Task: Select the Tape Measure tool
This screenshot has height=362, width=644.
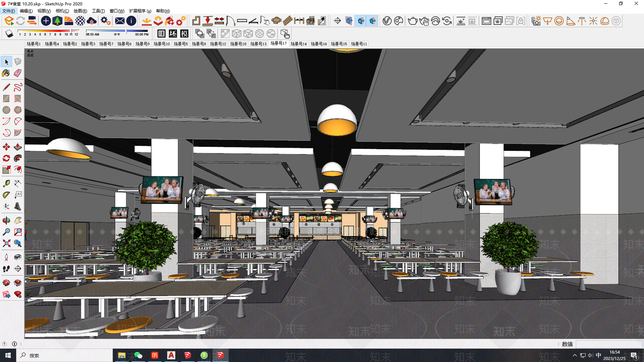Action: pyautogui.click(x=6, y=183)
